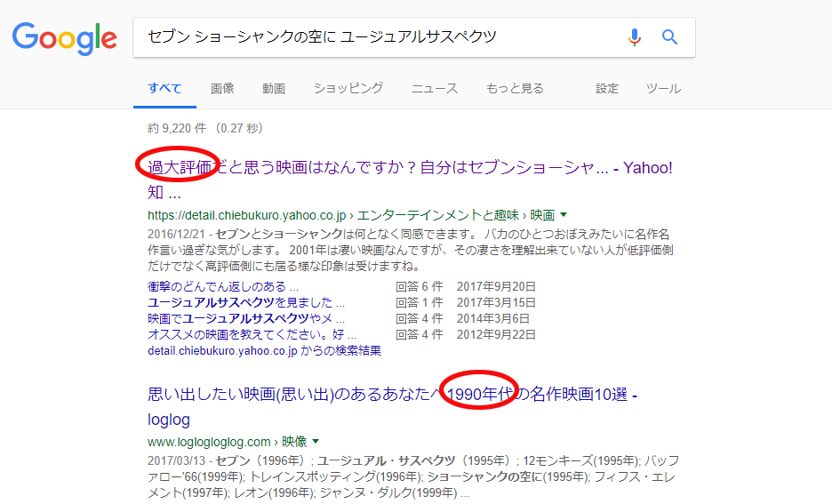
Task: Click the result count 約 9,220 件 text
Action: pos(177,128)
